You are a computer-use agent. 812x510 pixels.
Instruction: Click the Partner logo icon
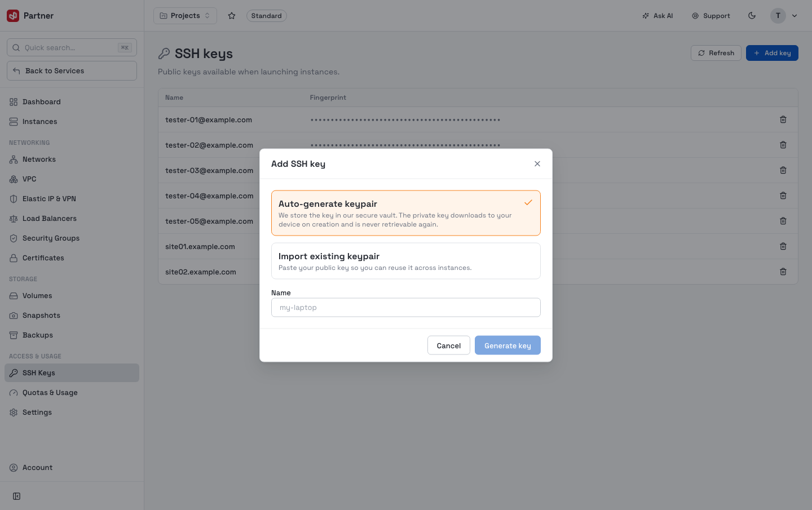point(13,16)
